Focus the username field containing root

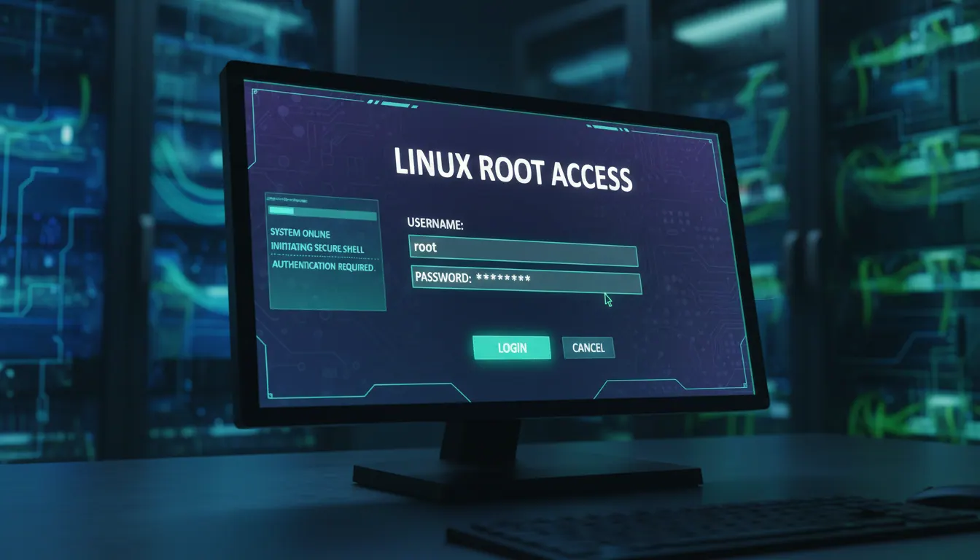[523, 249]
